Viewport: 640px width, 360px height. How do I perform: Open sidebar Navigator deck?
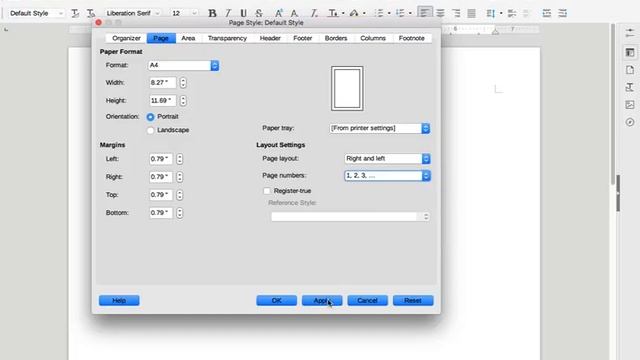630,122
